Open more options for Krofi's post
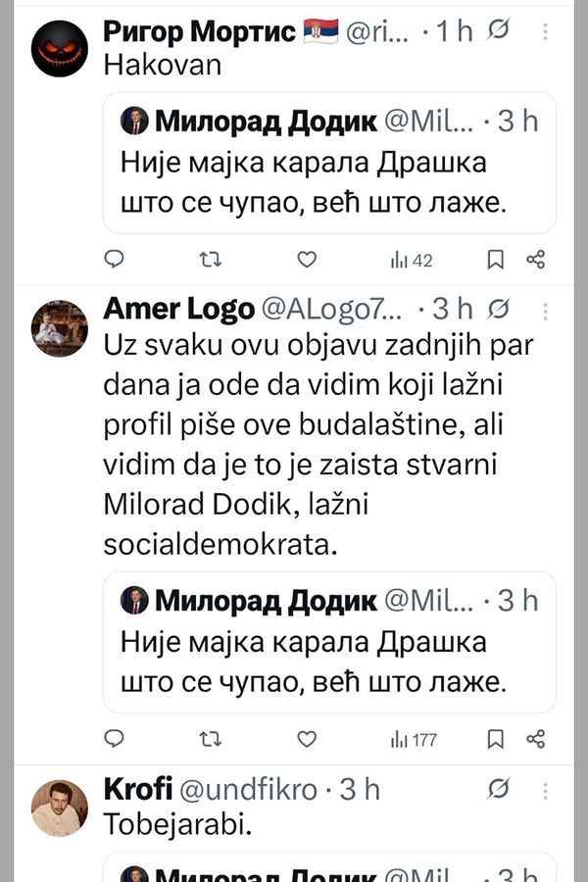This screenshot has width=588, height=882. tap(546, 789)
